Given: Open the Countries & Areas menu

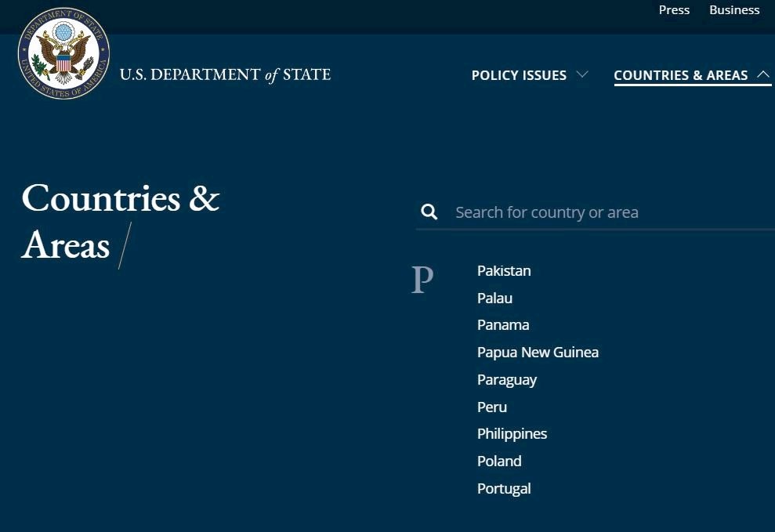Looking at the screenshot, I should [681, 75].
